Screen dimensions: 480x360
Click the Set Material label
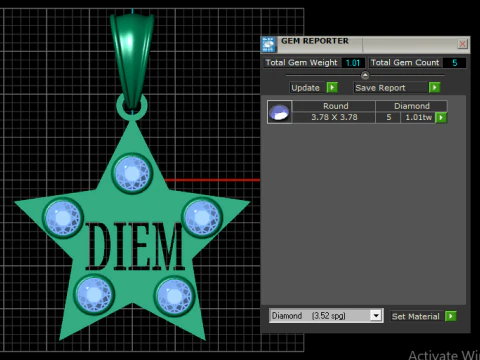coord(416,316)
